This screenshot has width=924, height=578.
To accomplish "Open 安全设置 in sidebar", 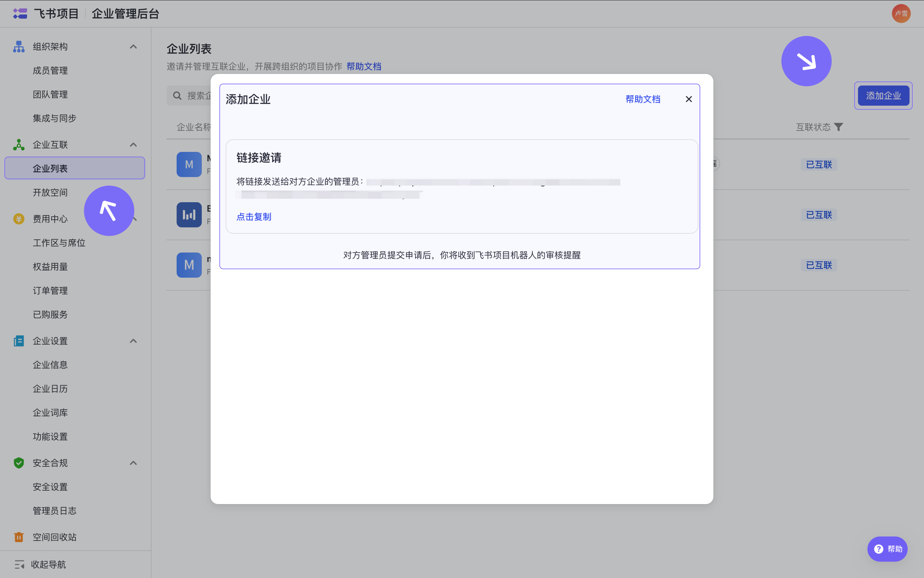I will pos(50,487).
